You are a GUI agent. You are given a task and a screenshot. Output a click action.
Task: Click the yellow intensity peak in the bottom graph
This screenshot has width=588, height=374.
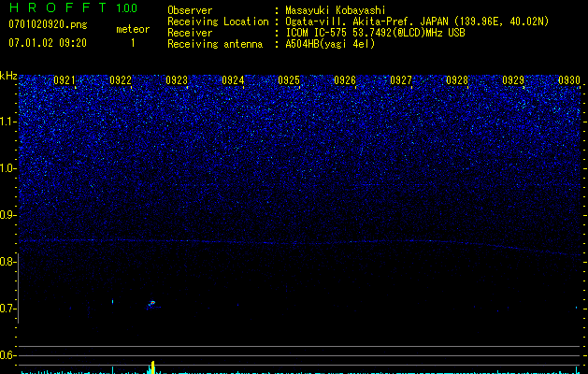point(152,367)
